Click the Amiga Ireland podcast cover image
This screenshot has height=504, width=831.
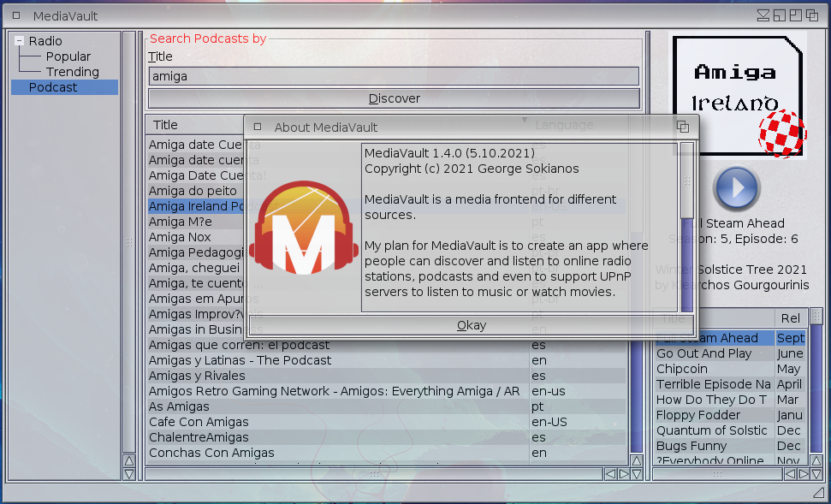click(739, 95)
